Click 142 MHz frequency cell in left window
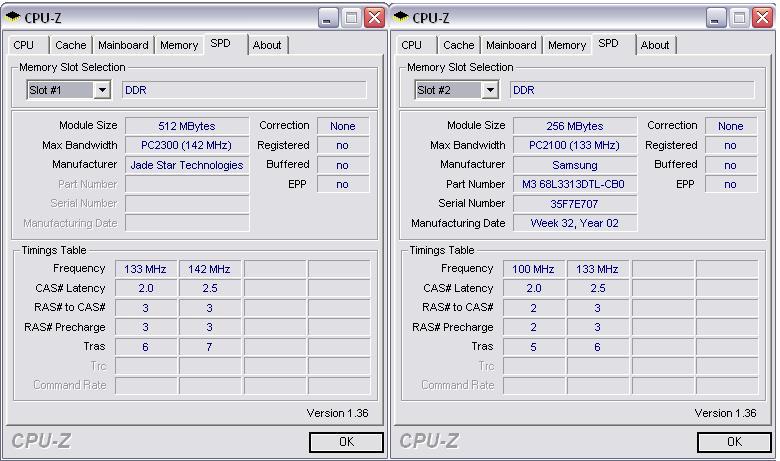 (x=209, y=269)
